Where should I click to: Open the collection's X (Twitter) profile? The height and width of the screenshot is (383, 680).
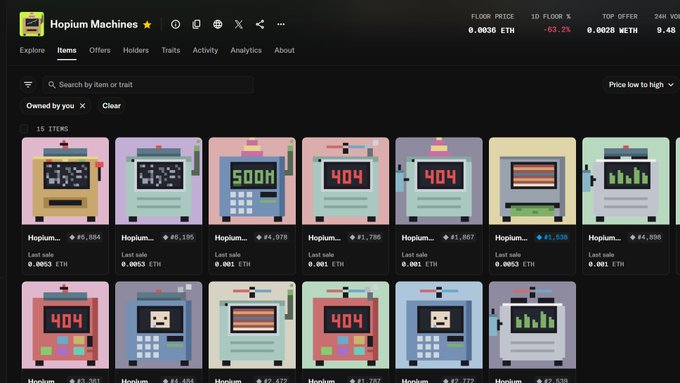point(239,24)
